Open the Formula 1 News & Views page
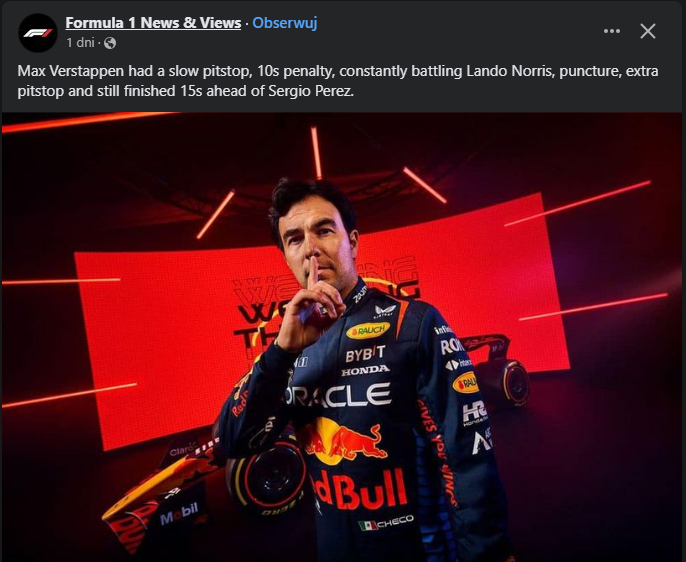 153,23
